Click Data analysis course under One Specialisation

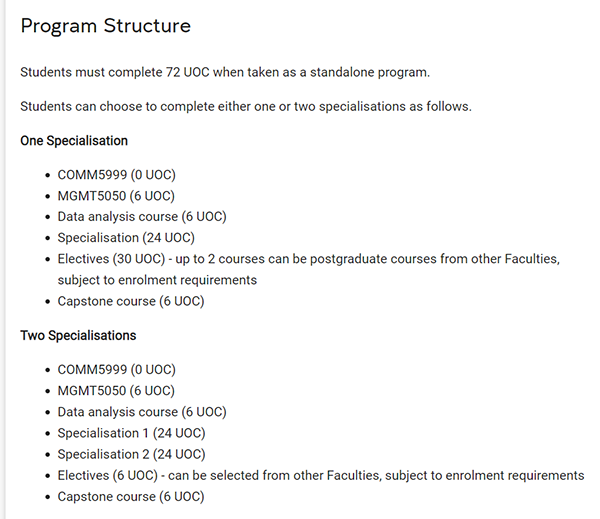[x=142, y=217]
